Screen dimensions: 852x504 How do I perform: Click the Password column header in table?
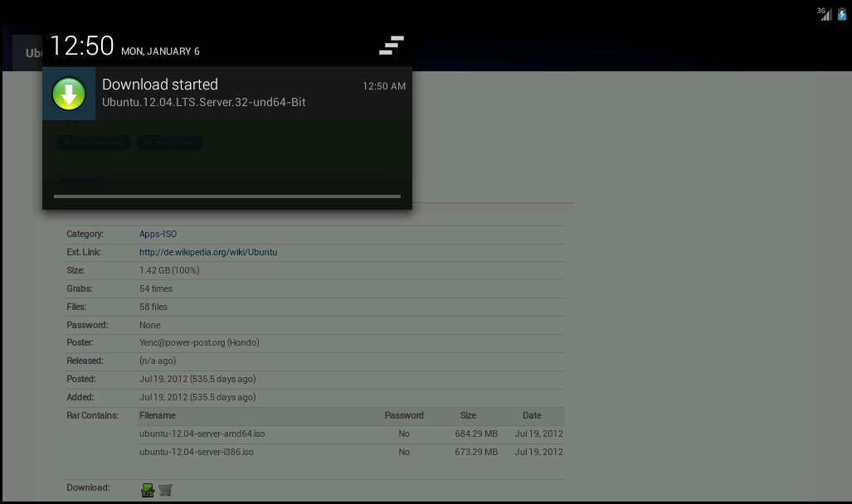(x=404, y=415)
